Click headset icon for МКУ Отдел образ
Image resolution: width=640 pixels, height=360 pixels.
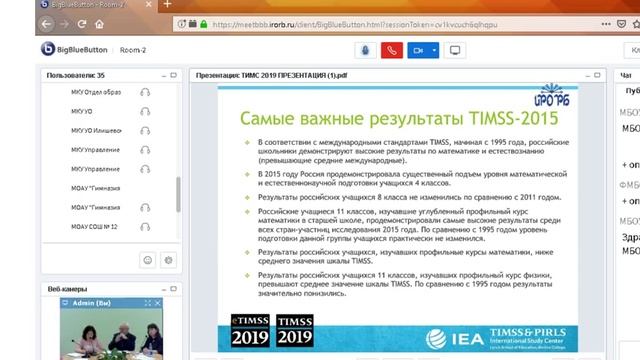[145, 92]
